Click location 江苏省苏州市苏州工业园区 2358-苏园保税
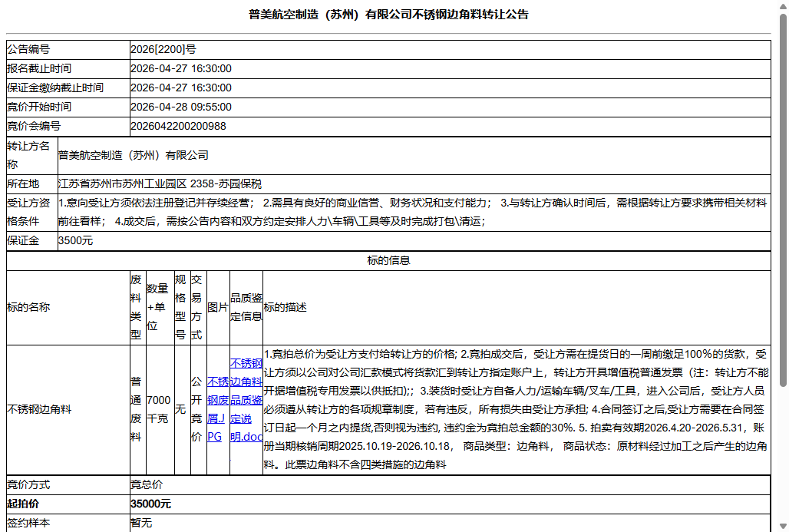 tap(160, 183)
